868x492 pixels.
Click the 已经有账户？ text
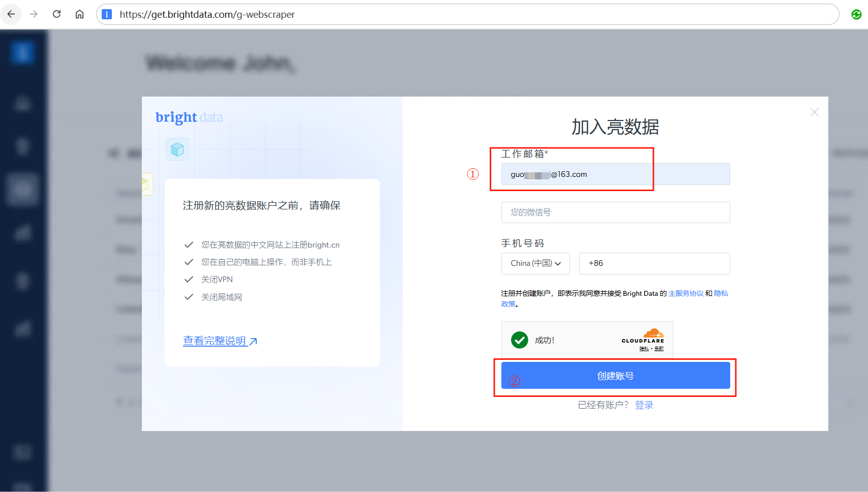coord(604,405)
